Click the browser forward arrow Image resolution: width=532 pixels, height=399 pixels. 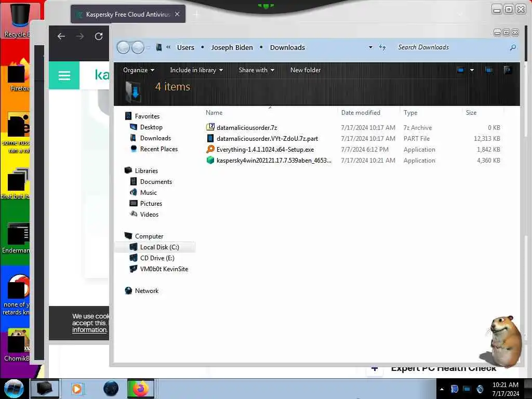pos(79,36)
